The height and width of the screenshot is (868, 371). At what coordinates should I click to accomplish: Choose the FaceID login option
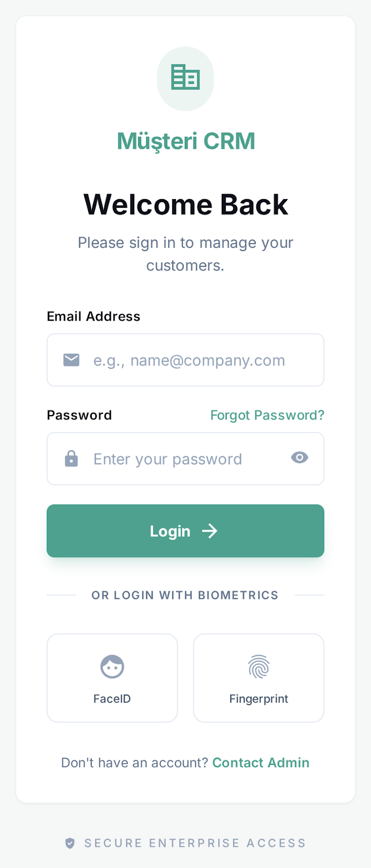(112, 678)
